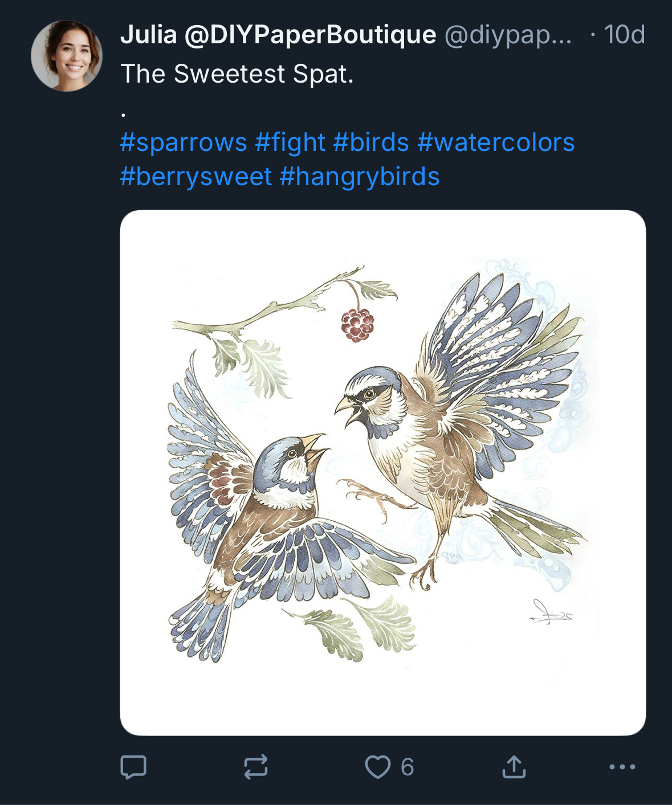The width and height of the screenshot is (672, 805).
Task: Follow the #watercolors hashtag link
Action: [x=496, y=142]
